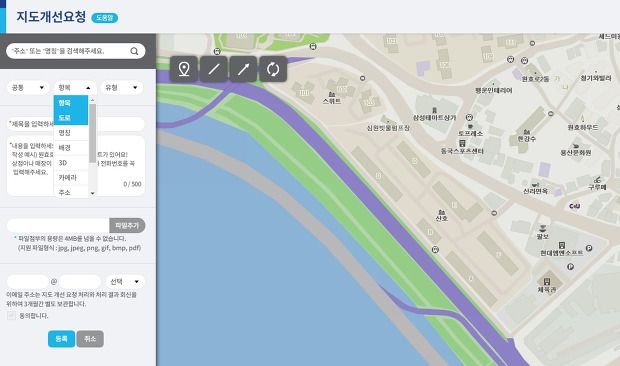Choose 카메라 in the dropdown list
The height and width of the screenshot is (366, 620).
pos(71,178)
